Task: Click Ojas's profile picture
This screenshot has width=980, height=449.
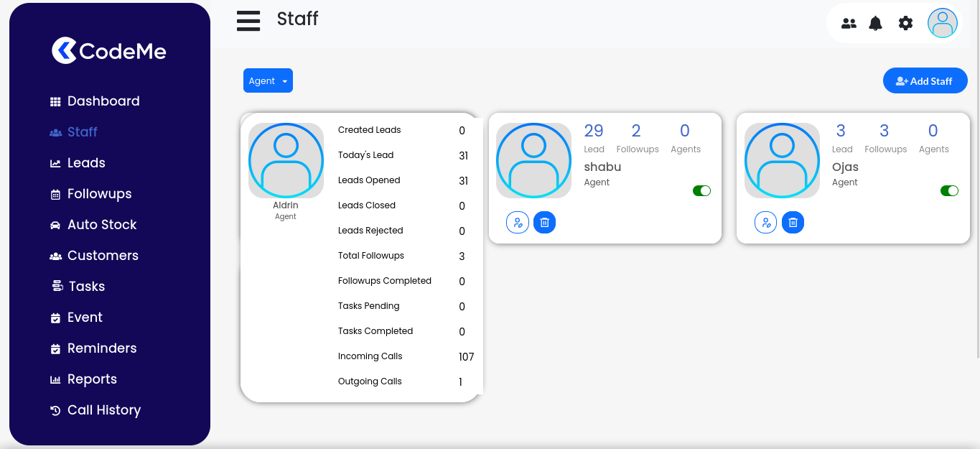Action: tap(782, 160)
